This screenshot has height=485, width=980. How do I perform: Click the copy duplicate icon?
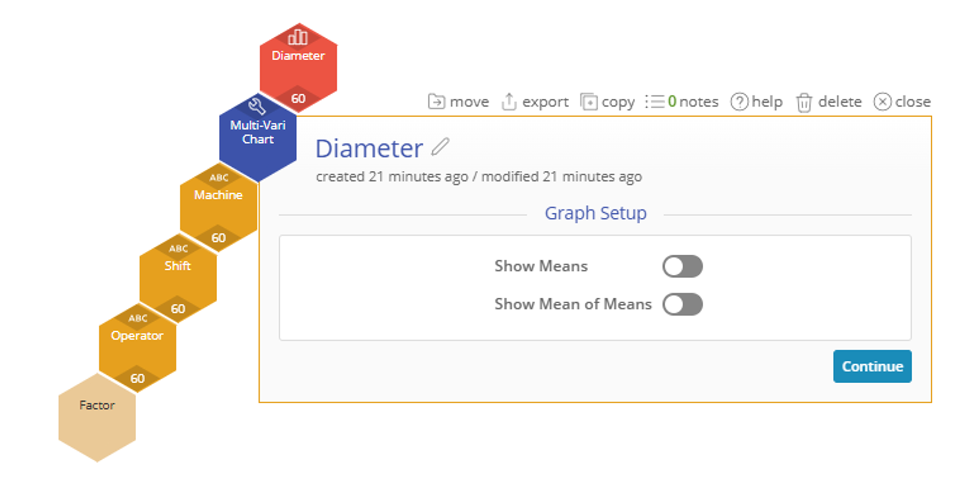coord(589,102)
